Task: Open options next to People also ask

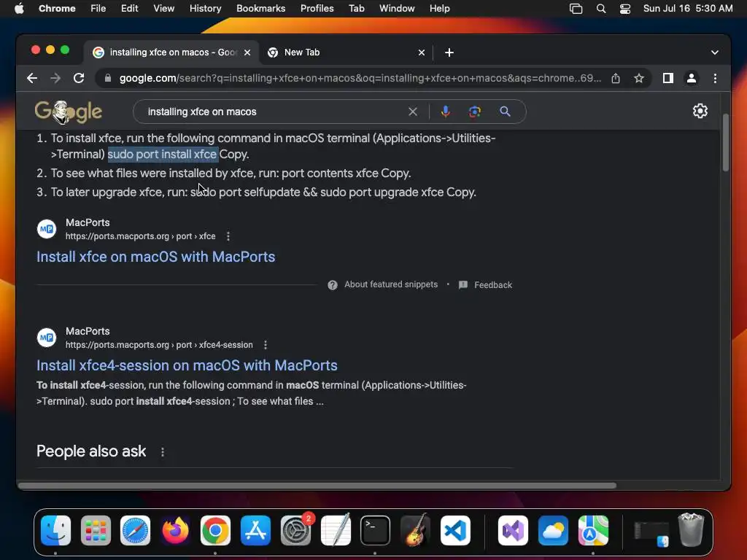Action: click(163, 452)
